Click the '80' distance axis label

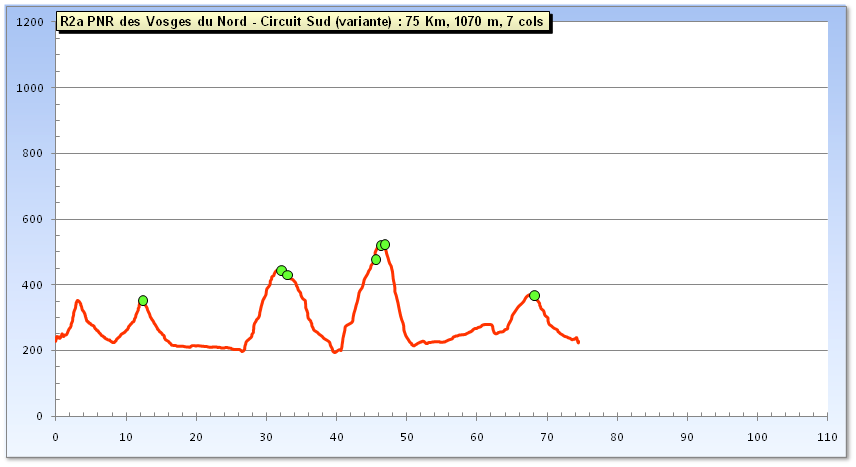pos(617,437)
